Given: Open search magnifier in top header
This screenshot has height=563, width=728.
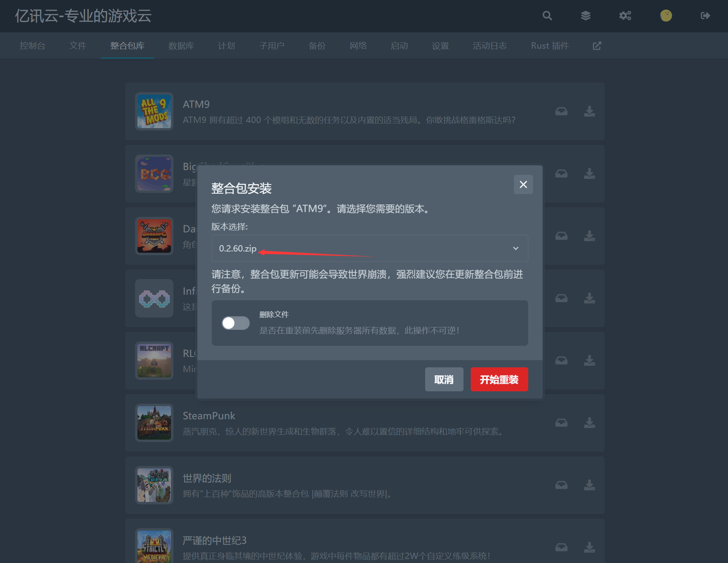Looking at the screenshot, I should pyautogui.click(x=547, y=16).
